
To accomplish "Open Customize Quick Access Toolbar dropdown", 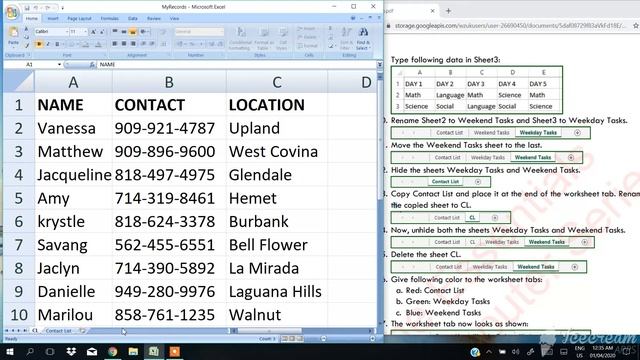I will (62, 8).
